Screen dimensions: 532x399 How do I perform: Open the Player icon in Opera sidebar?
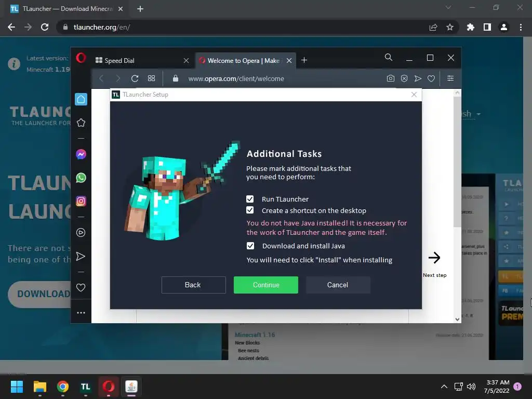(x=81, y=232)
